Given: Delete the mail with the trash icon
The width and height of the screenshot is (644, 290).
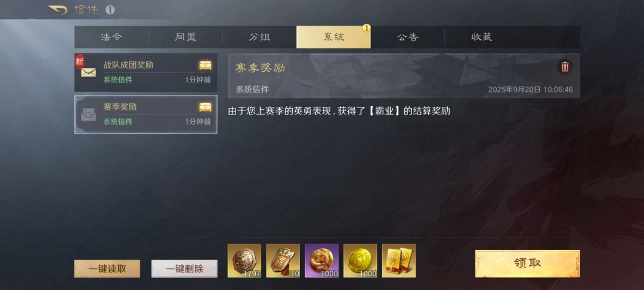Looking at the screenshot, I should pos(565,66).
